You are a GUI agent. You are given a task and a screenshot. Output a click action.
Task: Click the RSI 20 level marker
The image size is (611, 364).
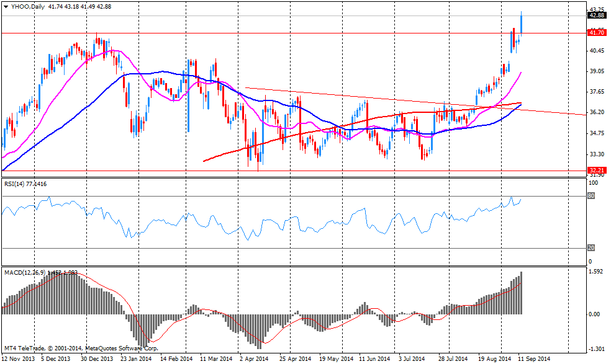(591, 248)
